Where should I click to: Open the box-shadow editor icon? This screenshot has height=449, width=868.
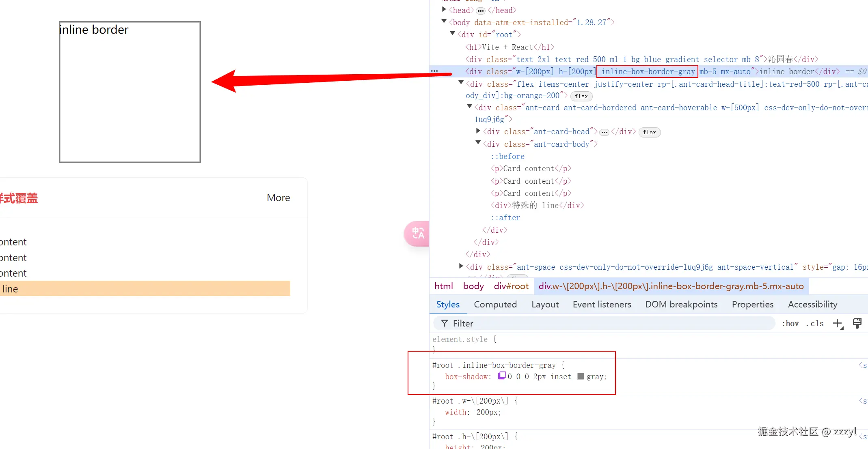coord(502,376)
